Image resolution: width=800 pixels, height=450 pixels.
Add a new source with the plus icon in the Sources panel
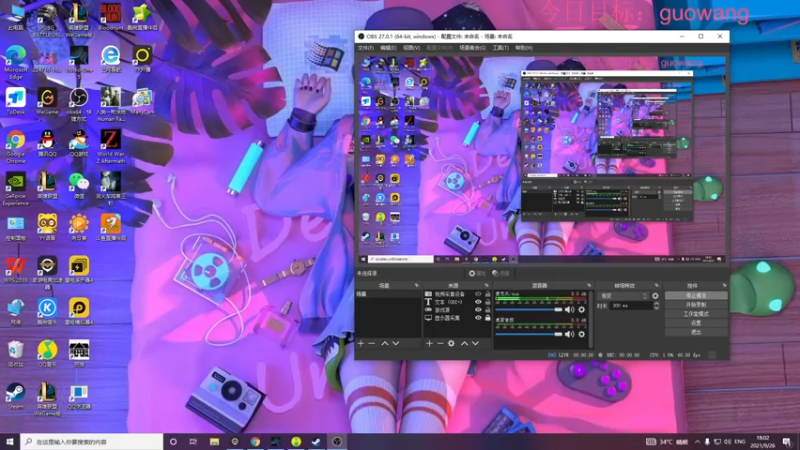point(429,343)
